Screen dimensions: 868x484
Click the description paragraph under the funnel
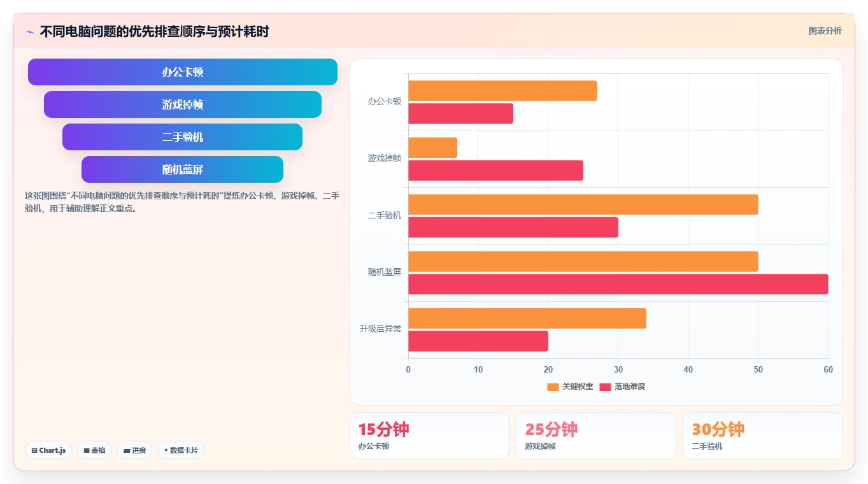click(x=182, y=202)
